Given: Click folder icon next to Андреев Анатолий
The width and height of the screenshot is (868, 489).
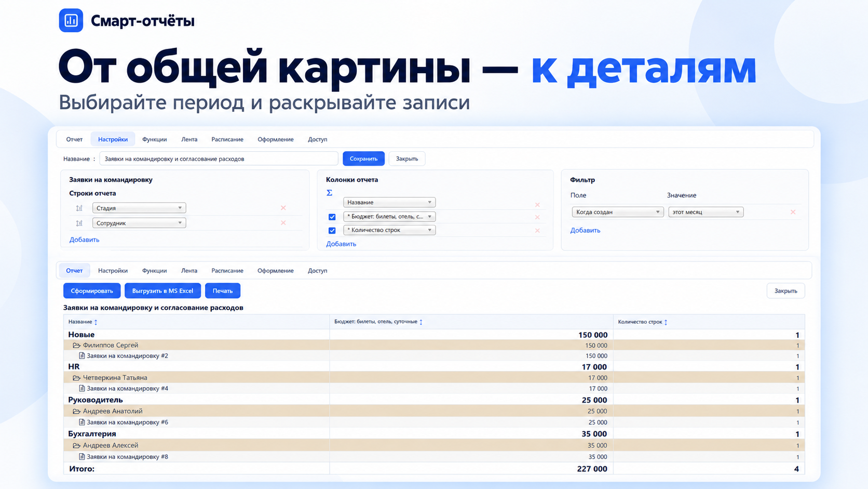Looking at the screenshot, I should (x=76, y=411).
